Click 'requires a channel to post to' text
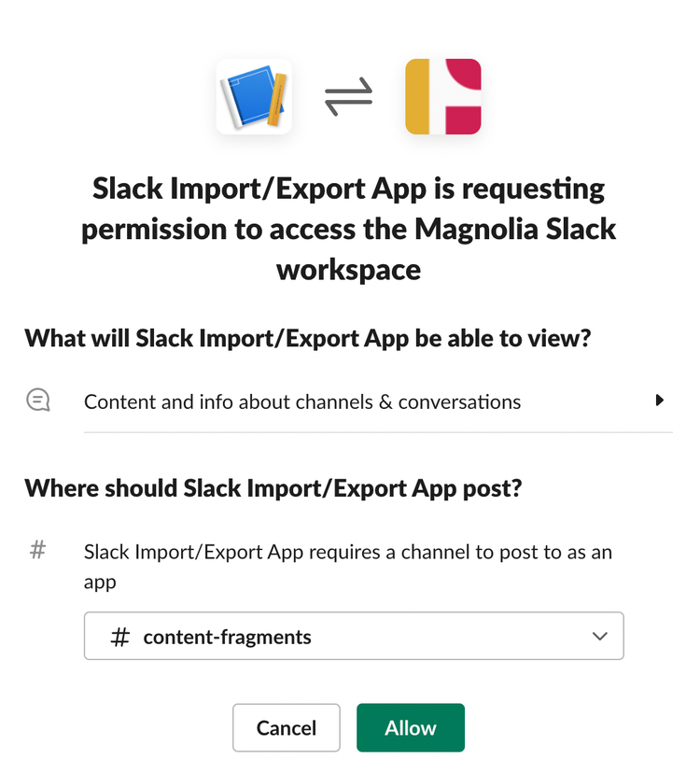The width and height of the screenshot is (700, 773). point(434,553)
